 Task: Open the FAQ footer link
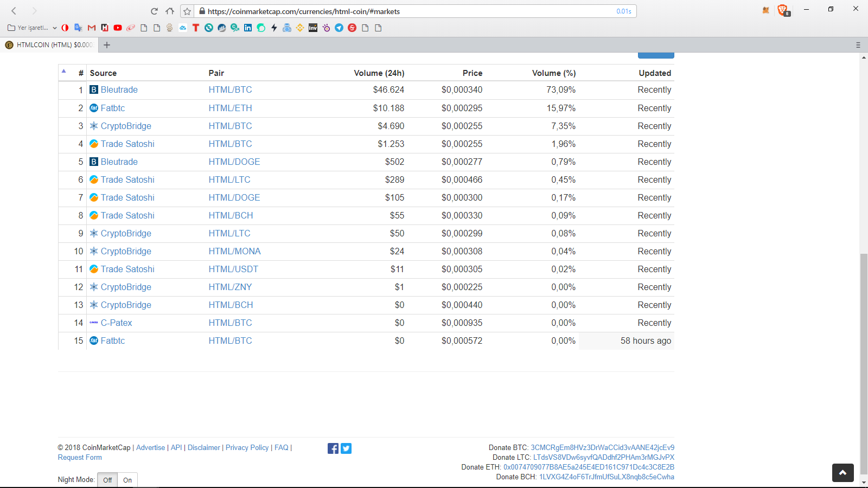tap(282, 448)
